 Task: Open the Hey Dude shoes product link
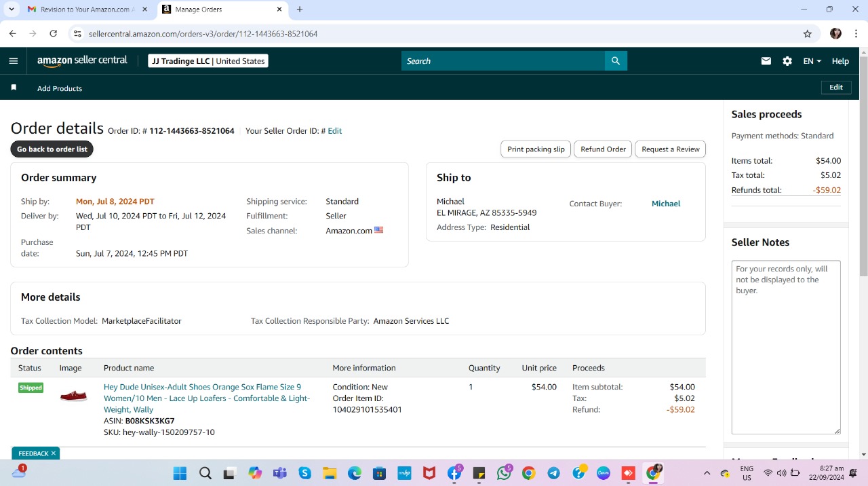point(207,398)
